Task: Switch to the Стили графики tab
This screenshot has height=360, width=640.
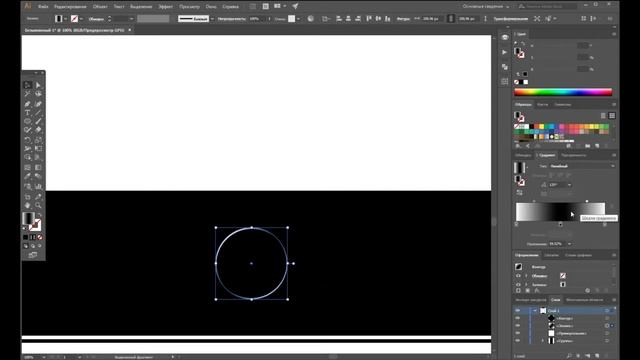Action: coord(578,255)
